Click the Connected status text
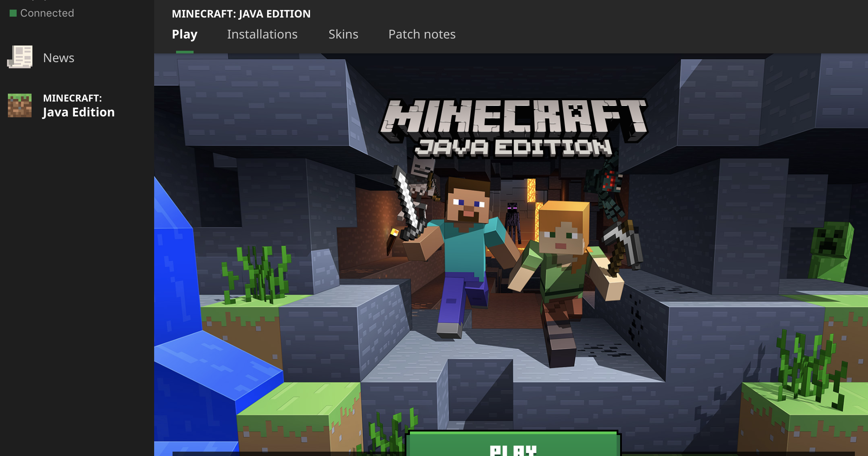 click(x=47, y=13)
